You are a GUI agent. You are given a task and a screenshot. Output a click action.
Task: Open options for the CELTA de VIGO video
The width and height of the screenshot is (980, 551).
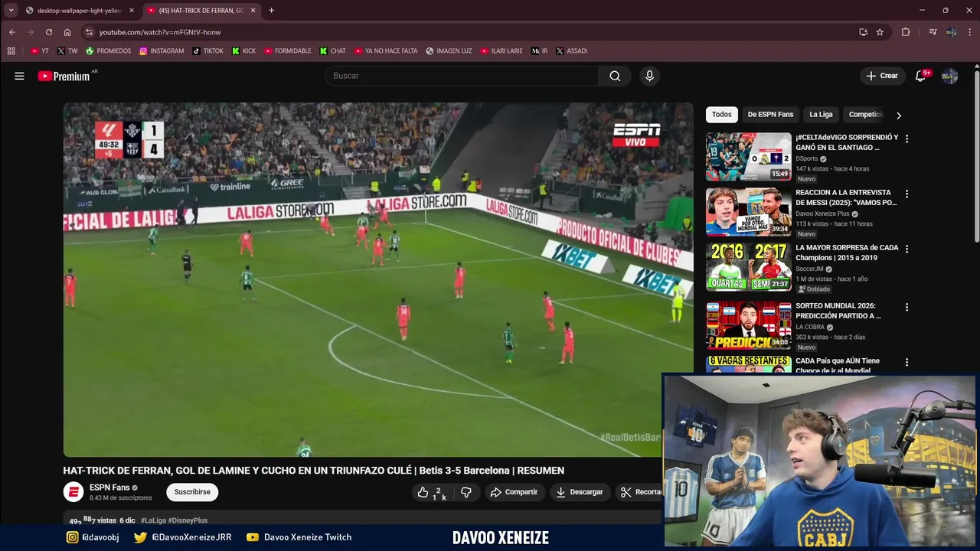click(x=906, y=139)
